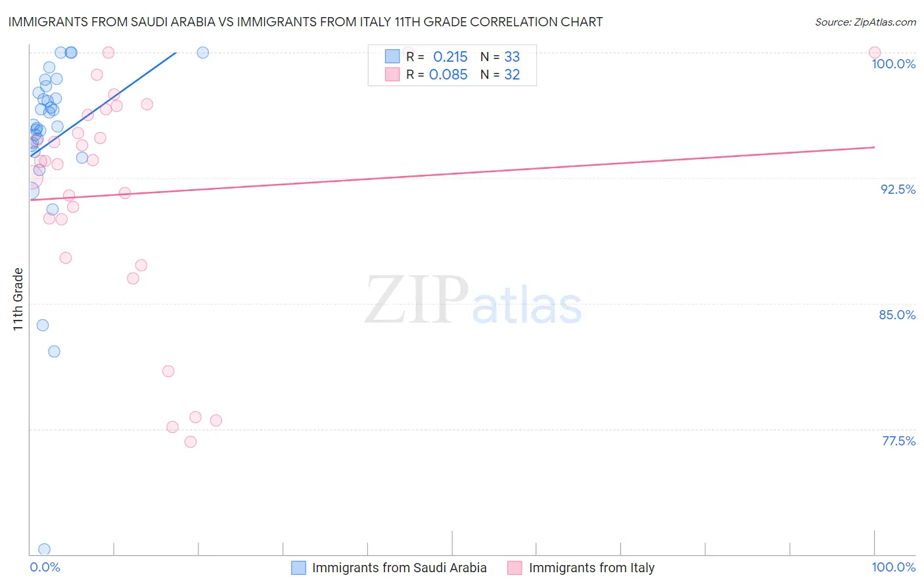Select the pink data point at far right top
Viewport: 924px width, 586px height.
[875, 53]
